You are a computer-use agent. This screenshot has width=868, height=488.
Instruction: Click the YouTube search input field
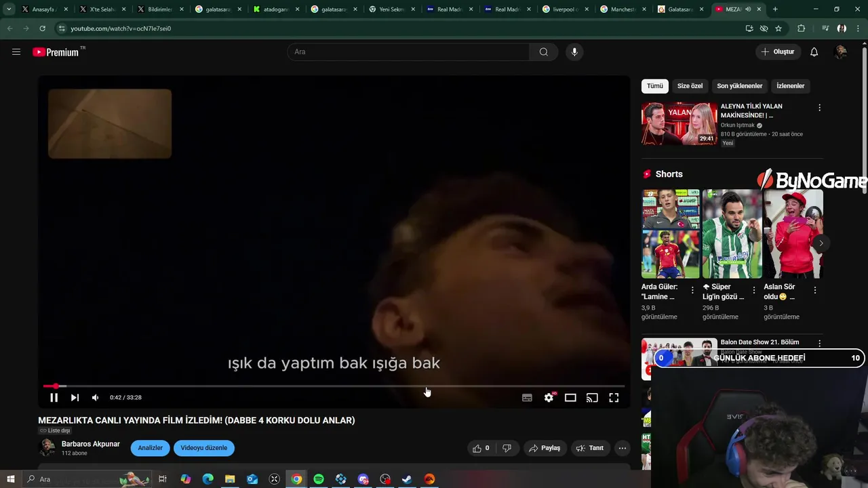pyautogui.click(x=409, y=52)
